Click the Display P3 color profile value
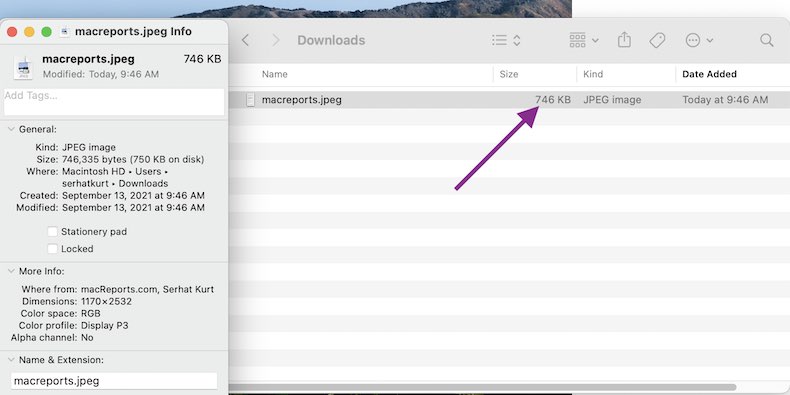The image size is (790, 395). coord(105,326)
